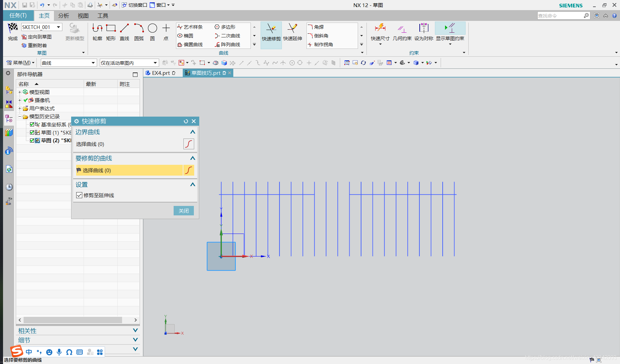This screenshot has width=620, height=364.
Task: Click the curve-to-trim selection icon
Action: point(188,170)
